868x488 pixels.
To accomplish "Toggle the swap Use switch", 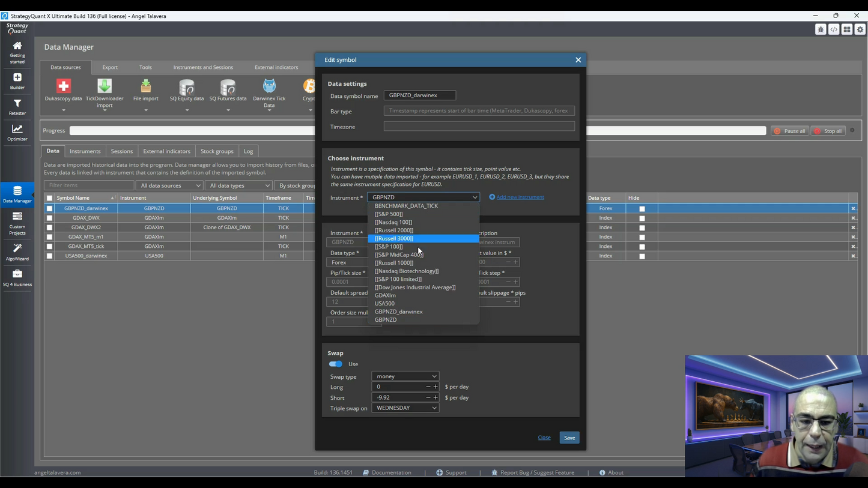I will [x=336, y=364].
